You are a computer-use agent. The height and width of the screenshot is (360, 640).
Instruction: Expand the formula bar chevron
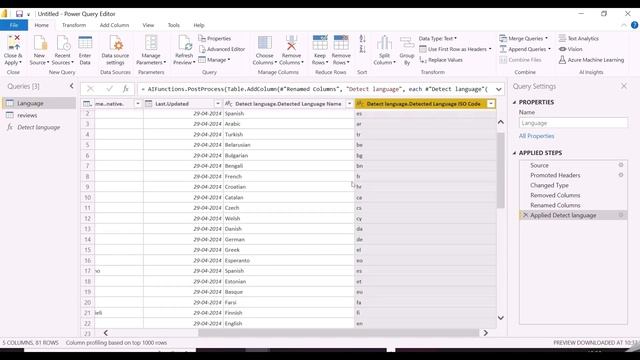499,89
